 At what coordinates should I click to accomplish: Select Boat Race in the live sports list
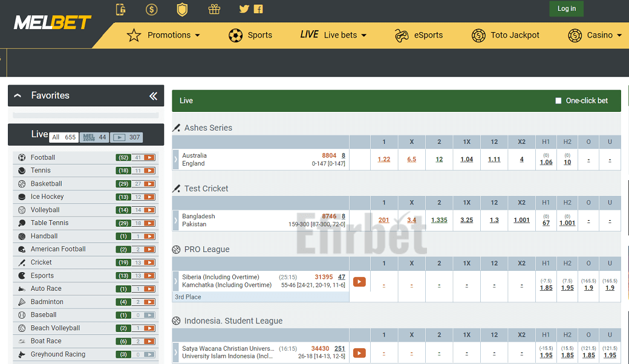point(46,341)
